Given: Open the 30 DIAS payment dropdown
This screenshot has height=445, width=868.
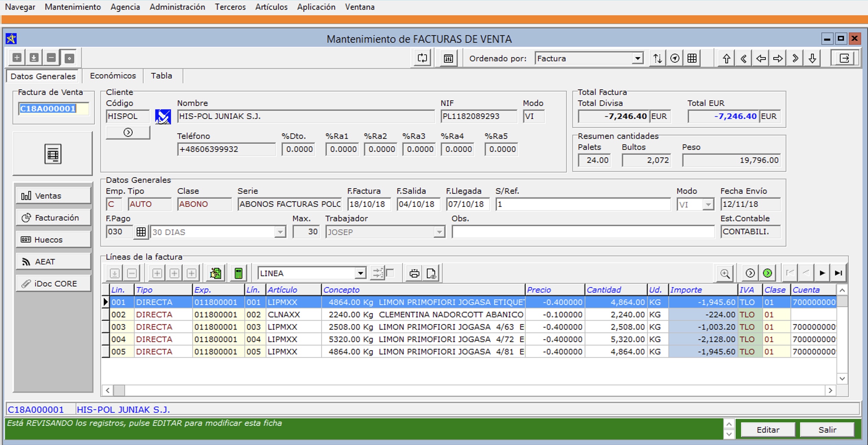Looking at the screenshot, I should 280,232.
